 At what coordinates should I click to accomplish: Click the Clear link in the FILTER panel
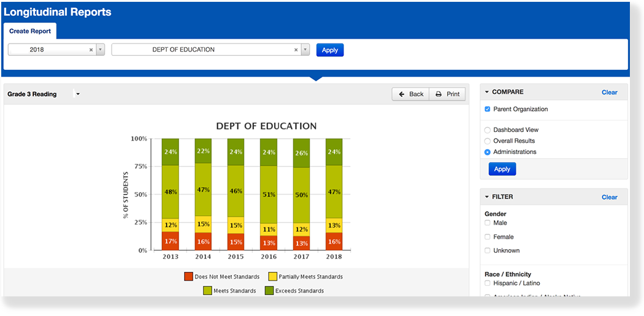coord(609,197)
